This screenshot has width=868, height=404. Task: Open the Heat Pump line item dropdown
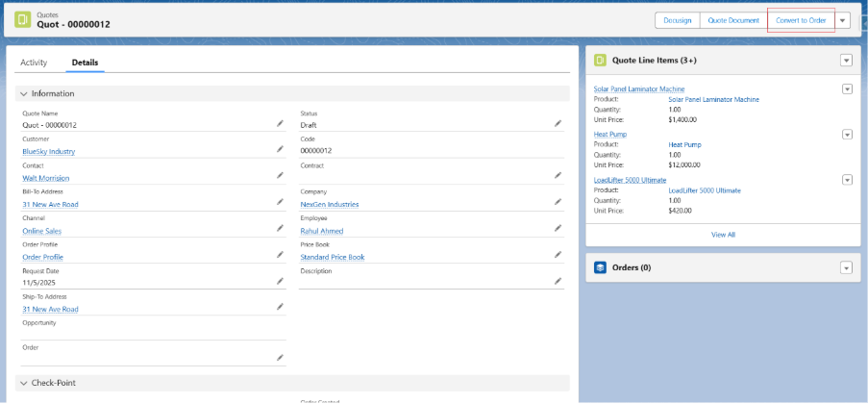point(847,135)
